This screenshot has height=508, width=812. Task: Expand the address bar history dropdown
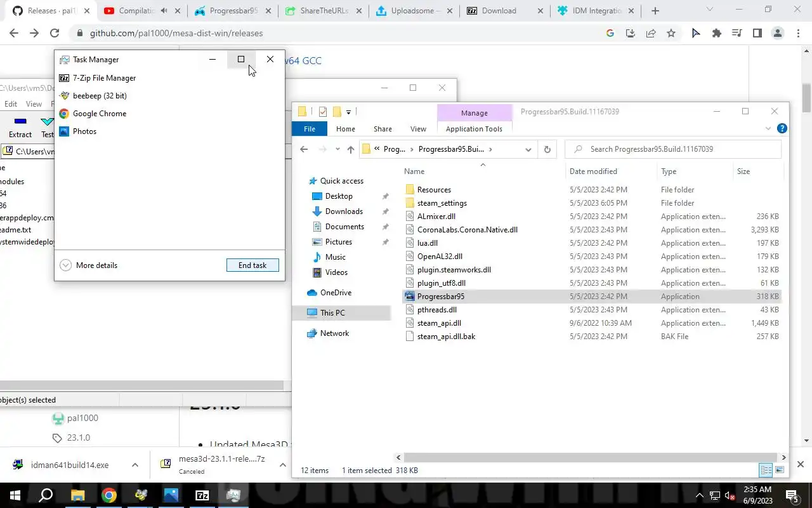(x=528, y=149)
